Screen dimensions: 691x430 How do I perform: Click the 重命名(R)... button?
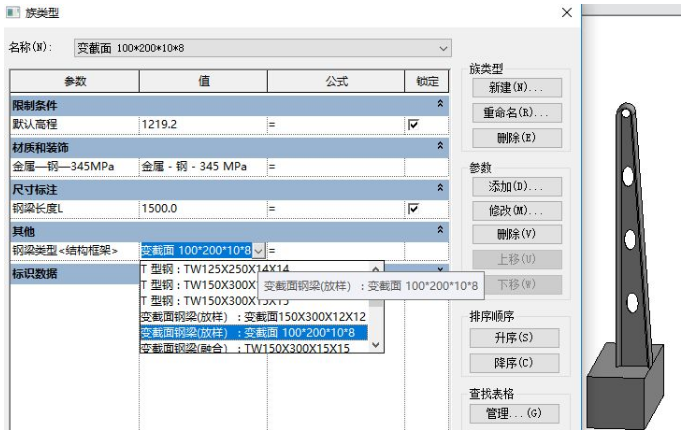(516, 113)
